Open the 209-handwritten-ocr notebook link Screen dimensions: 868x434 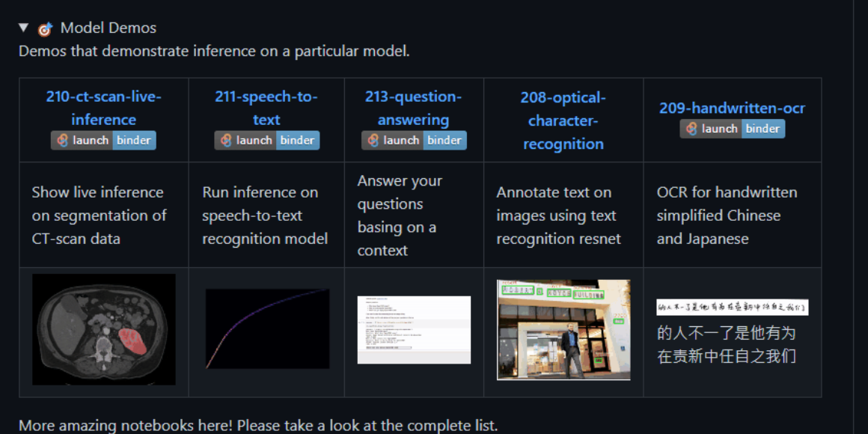(x=732, y=108)
